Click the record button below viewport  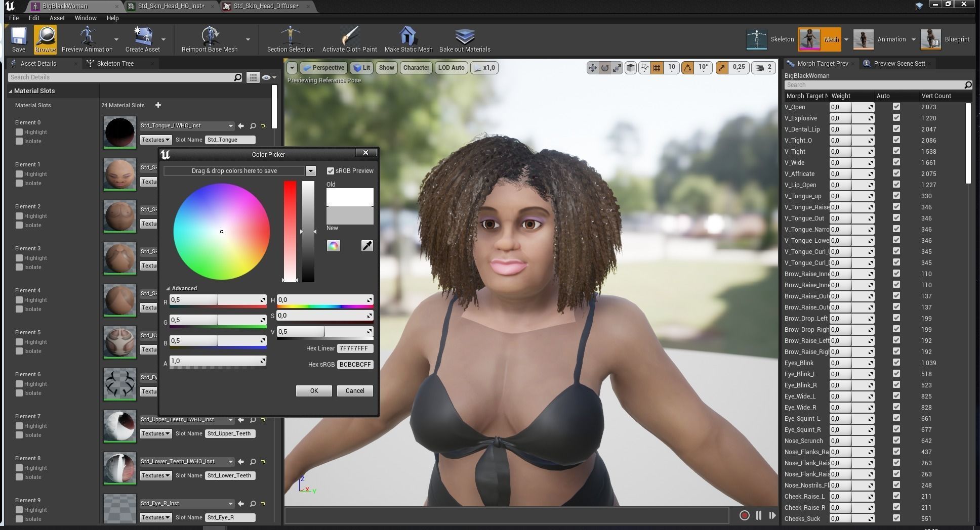745,515
